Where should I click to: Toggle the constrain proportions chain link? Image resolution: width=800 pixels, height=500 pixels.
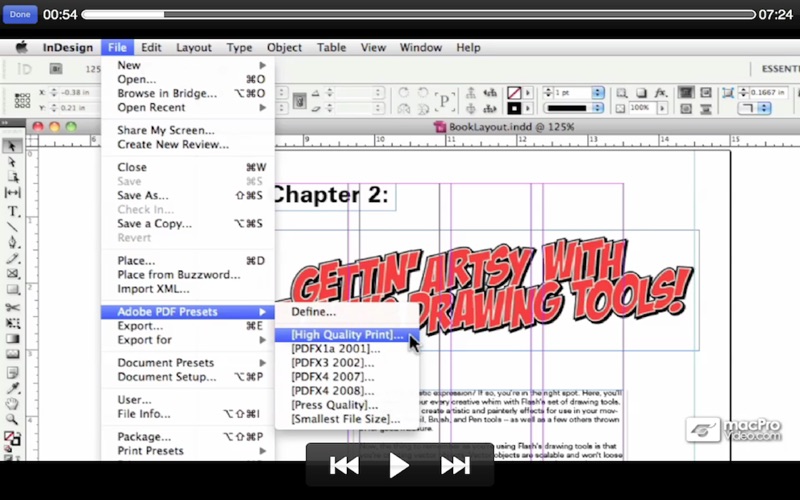pos(299,100)
